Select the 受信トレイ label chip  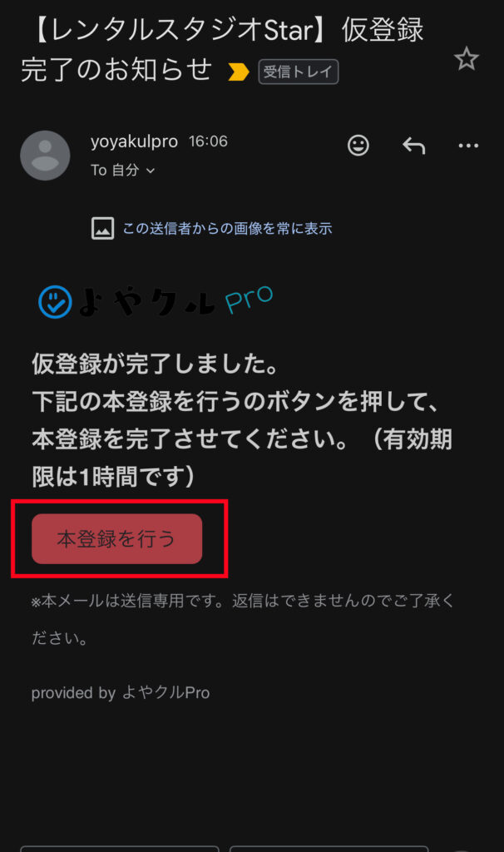(299, 72)
